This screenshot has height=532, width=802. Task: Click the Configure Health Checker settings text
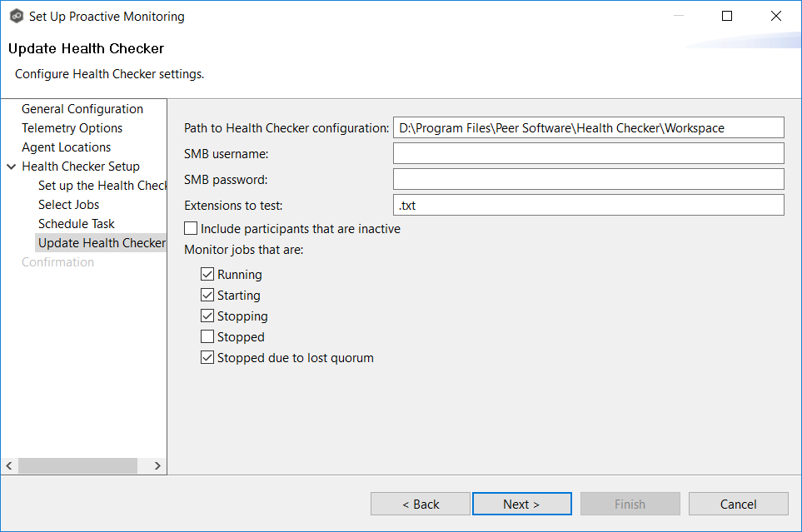point(109,74)
